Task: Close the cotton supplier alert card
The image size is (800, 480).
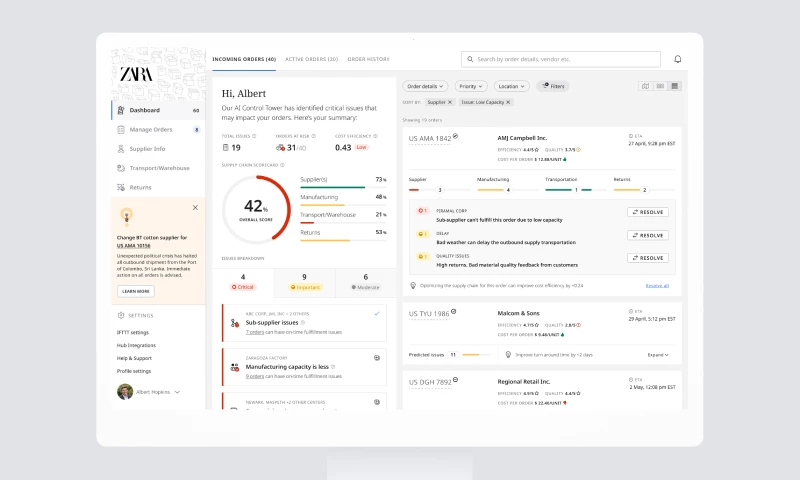Action: tap(195, 207)
